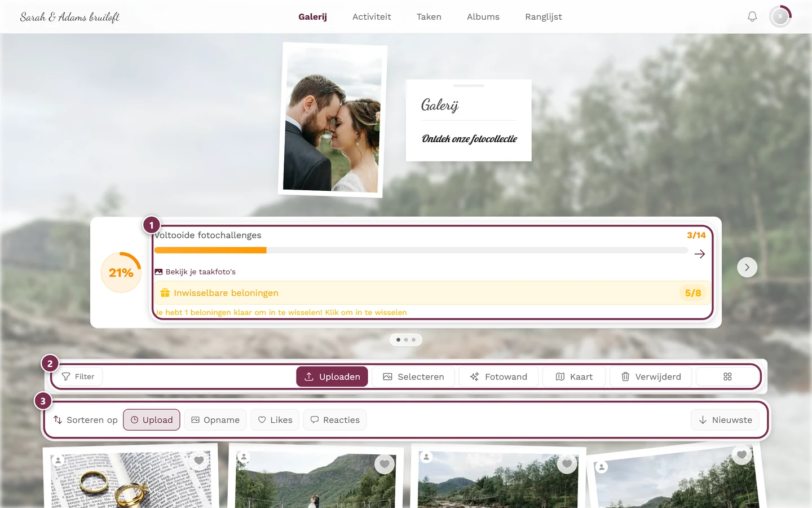The image size is (812, 508).
Task: Click the Sarah & Adams bruiloft logo
Action: [70, 17]
